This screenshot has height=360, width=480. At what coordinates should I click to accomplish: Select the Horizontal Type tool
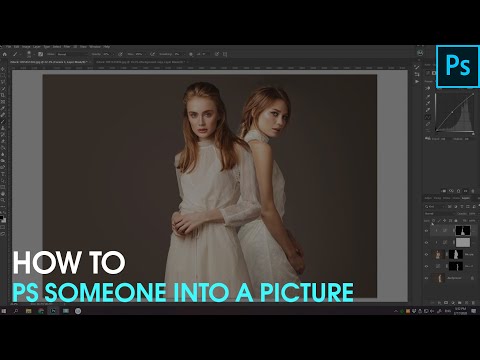[x=3, y=174]
